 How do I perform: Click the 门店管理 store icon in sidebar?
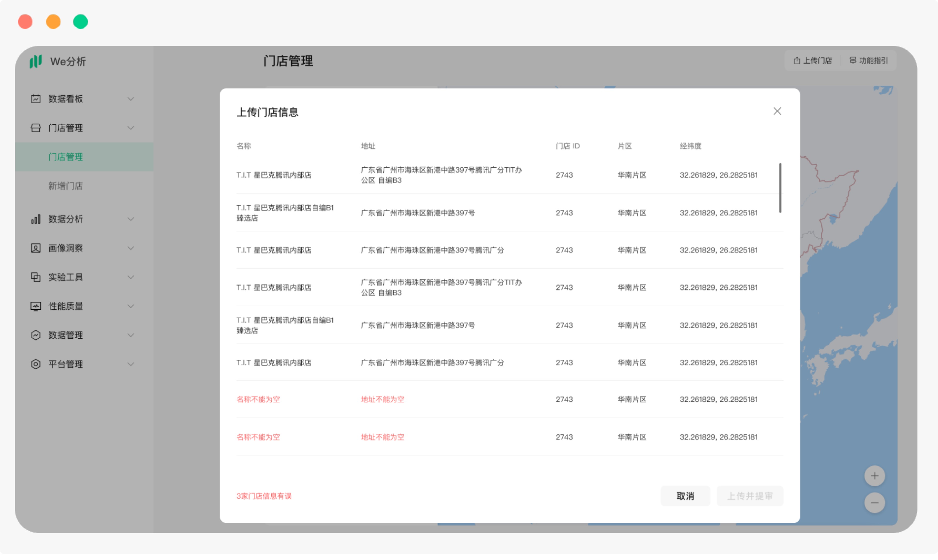tap(35, 128)
